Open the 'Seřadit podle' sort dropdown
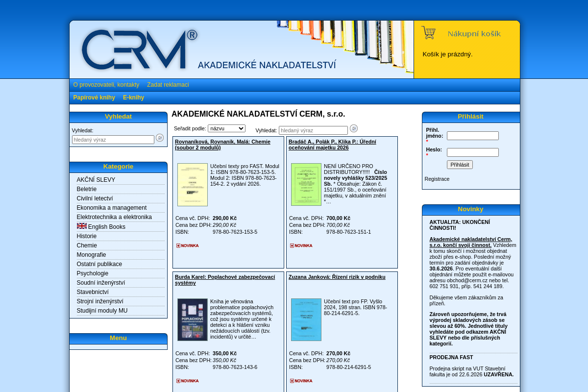Viewport: 588px width, 392px height. click(x=226, y=128)
